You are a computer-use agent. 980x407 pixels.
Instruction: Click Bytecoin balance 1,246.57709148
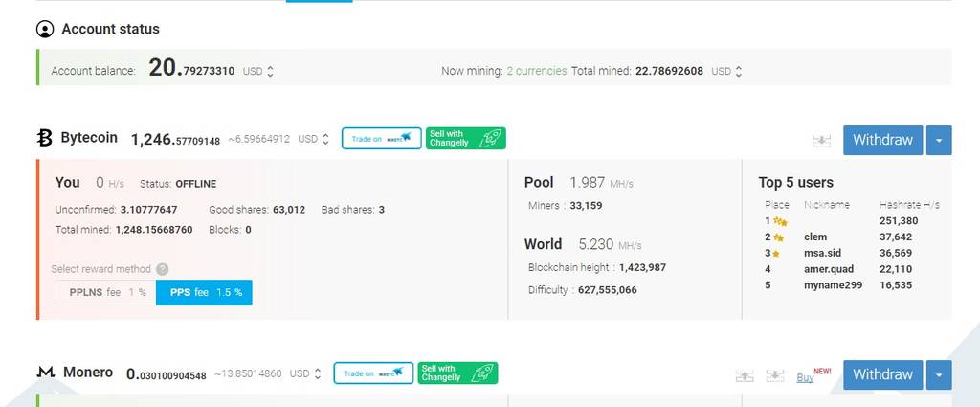tap(175, 140)
